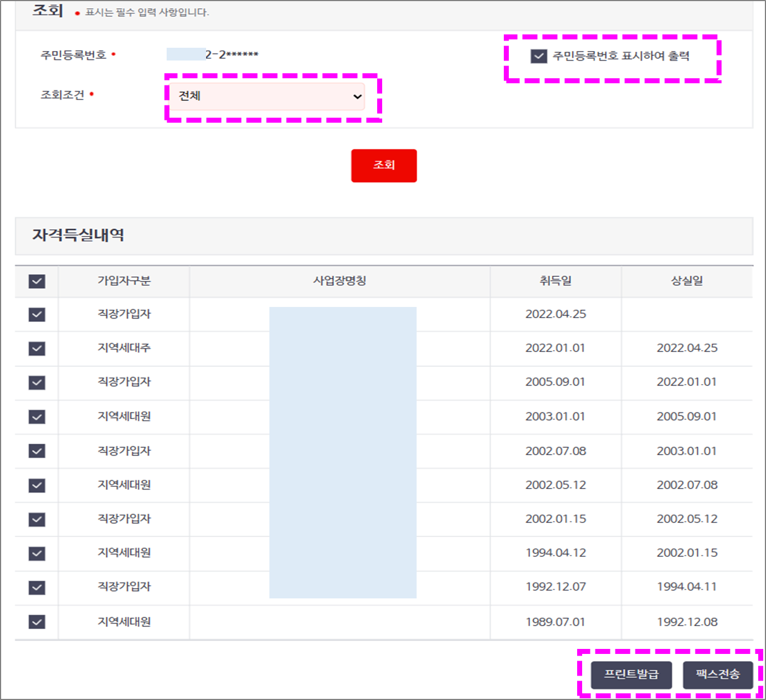Deselect the oldest row dated 1989.07.01
The image size is (766, 700).
[36, 622]
